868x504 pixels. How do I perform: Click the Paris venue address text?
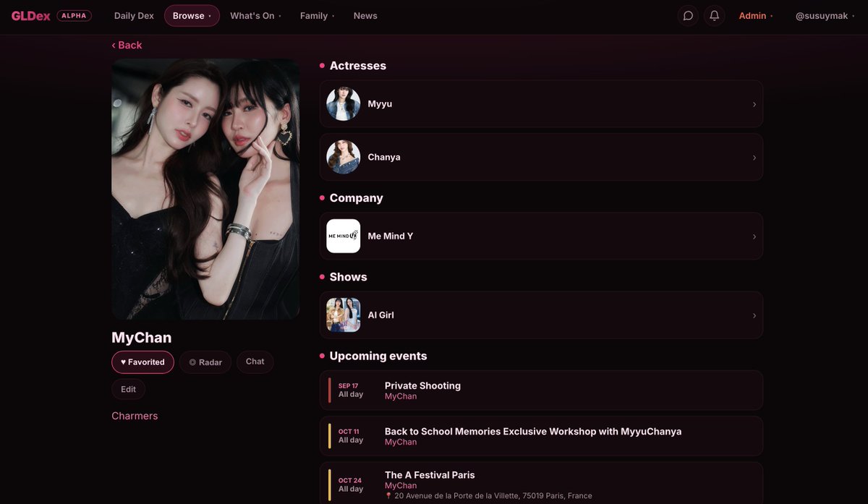tap(493, 496)
